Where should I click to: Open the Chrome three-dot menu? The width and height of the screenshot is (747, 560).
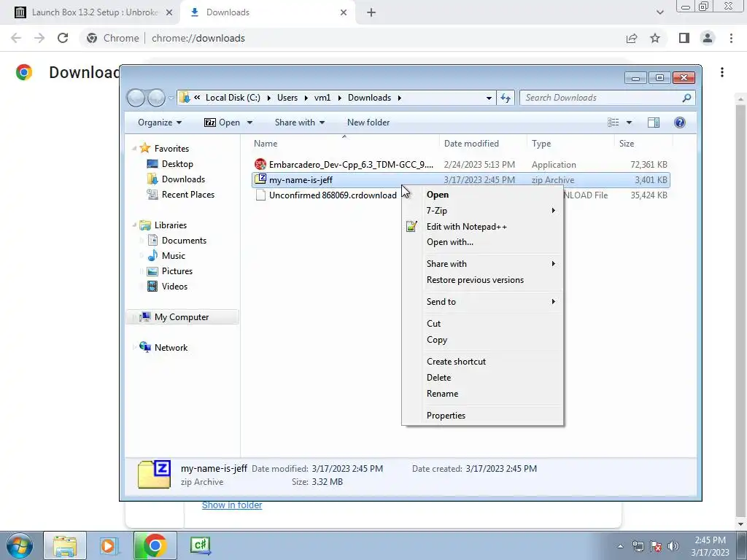coord(731,38)
